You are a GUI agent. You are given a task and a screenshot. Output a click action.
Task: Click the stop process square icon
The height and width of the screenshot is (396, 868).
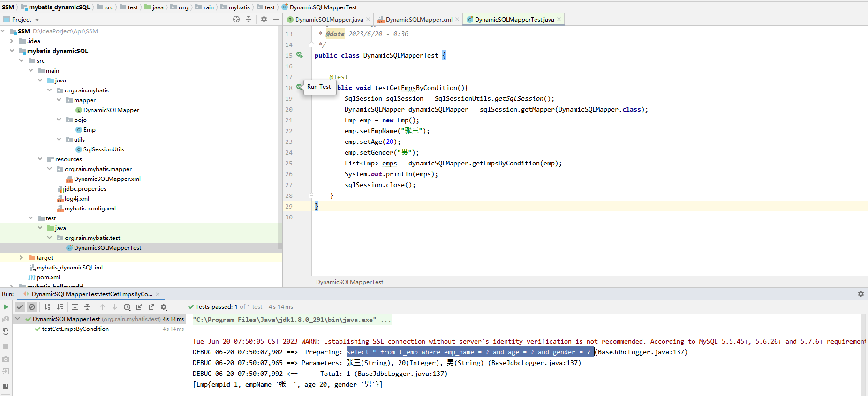point(6,347)
